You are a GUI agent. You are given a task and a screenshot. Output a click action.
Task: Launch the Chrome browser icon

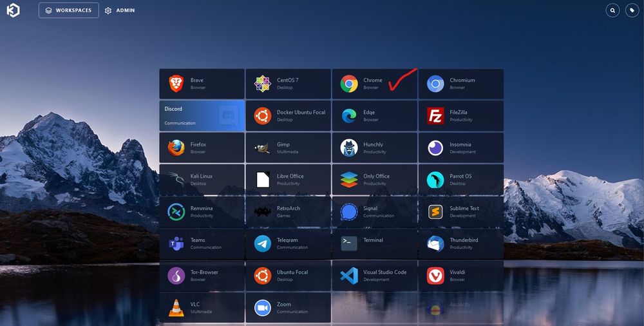[x=349, y=84]
